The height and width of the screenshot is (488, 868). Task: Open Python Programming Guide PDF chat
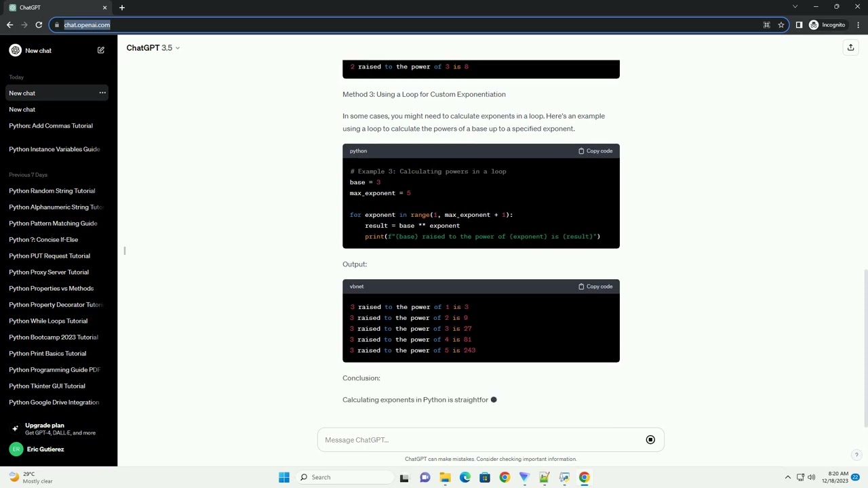click(58, 369)
